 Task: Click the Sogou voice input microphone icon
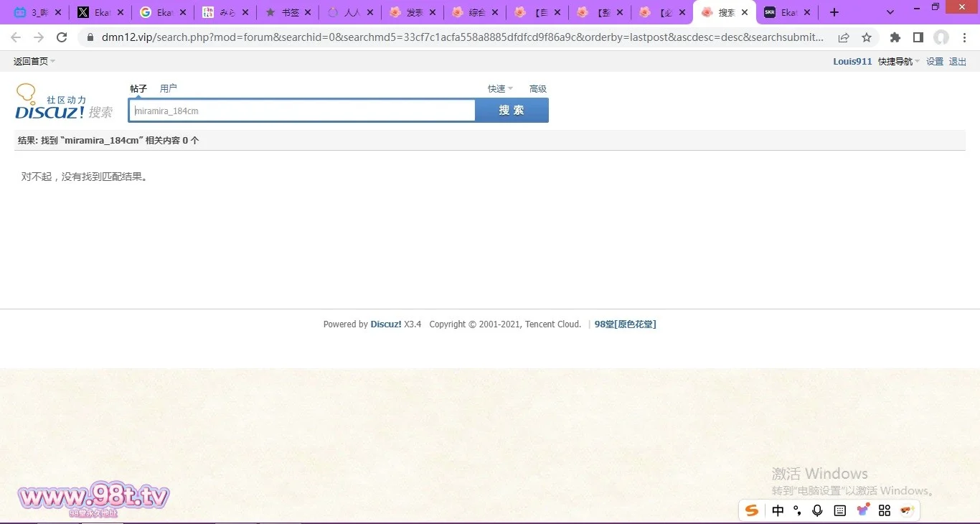[x=817, y=510]
